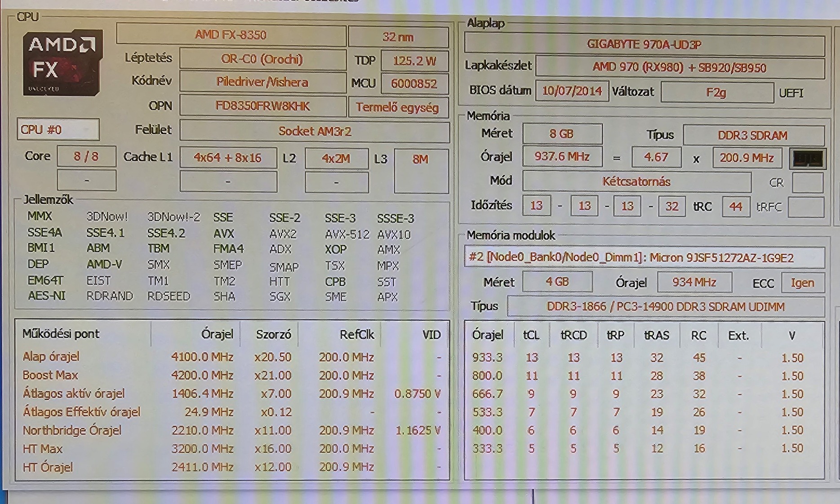Select the AMD FX-8350 processor name field
The height and width of the screenshot is (504, 840).
coord(231,35)
